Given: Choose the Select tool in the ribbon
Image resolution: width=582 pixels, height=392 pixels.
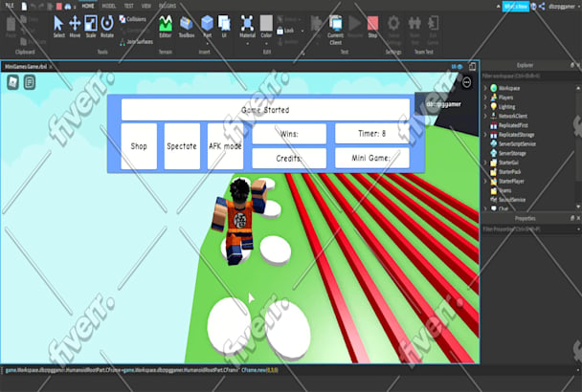Looking at the screenshot, I should (x=58, y=27).
